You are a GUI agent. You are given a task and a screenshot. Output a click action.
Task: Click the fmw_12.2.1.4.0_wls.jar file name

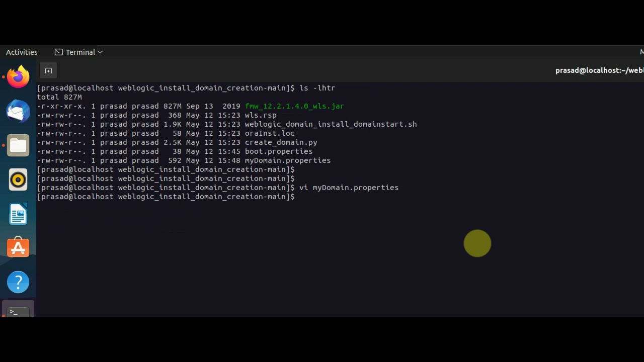coord(294,106)
